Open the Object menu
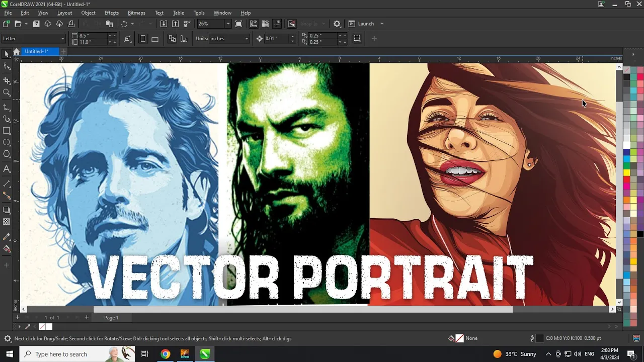644x362 pixels. [x=88, y=13]
